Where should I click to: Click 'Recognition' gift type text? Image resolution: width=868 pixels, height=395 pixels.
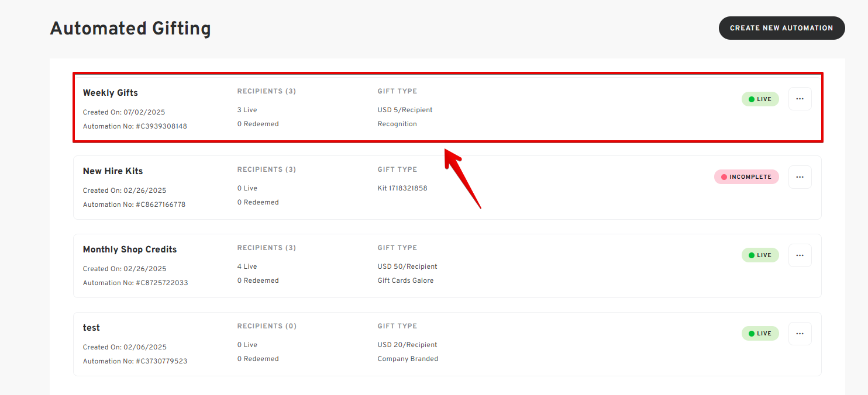(397, 124)
